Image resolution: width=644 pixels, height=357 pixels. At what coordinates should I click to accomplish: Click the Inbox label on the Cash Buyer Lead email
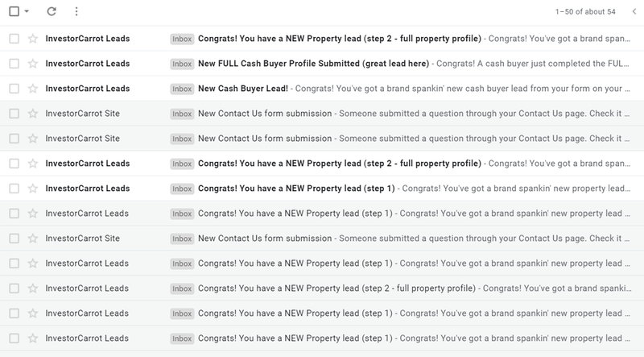[x=182, y=88]
